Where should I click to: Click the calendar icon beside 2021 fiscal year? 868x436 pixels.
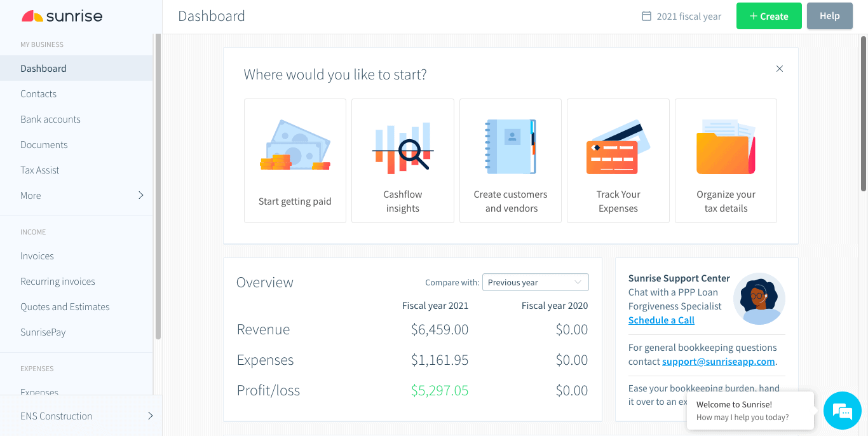click(646, 17)
